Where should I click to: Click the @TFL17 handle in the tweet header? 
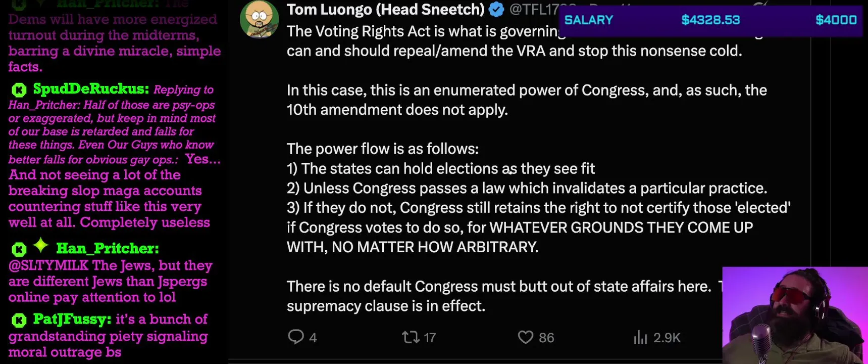(x=533, y=9)
